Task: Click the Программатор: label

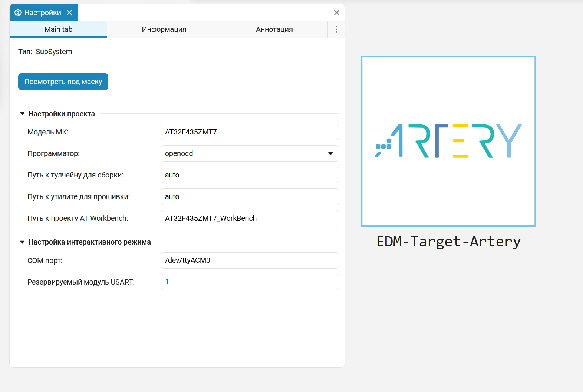Action: coord(53,153)
